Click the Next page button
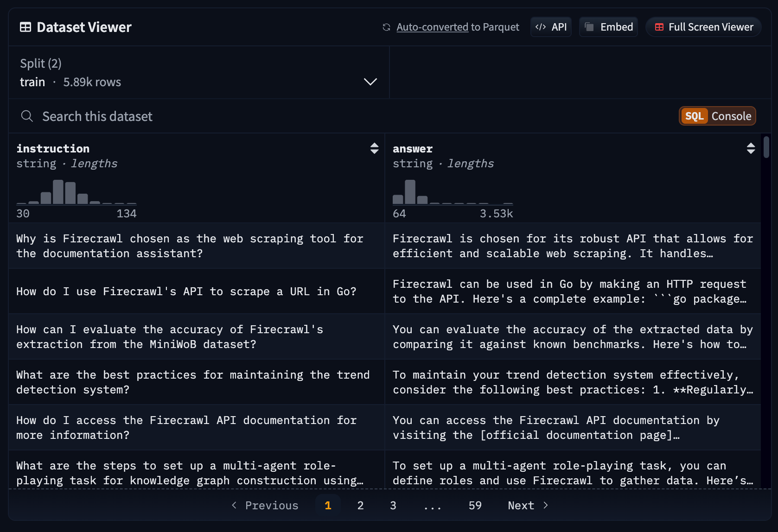The image size is (778, 532). [x=528, y=506]
